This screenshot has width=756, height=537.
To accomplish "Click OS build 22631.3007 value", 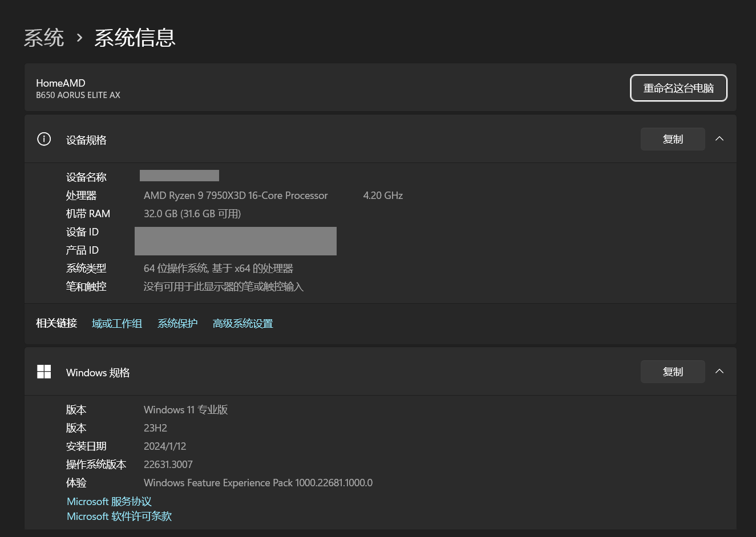I will (168, 465).
